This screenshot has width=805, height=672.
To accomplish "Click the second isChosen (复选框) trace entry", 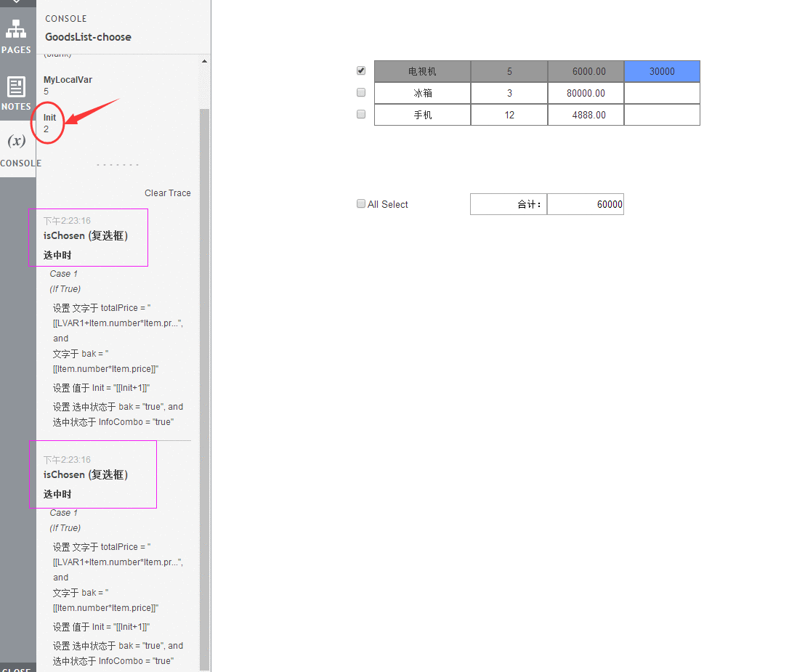I will pyautogui.click(x=85, y=475).
